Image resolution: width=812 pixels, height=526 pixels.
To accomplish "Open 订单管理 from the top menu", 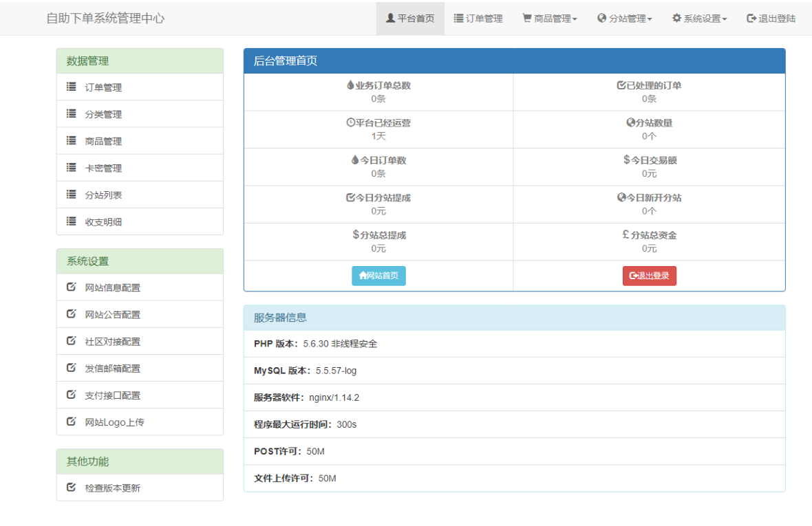I will (478, 19).
